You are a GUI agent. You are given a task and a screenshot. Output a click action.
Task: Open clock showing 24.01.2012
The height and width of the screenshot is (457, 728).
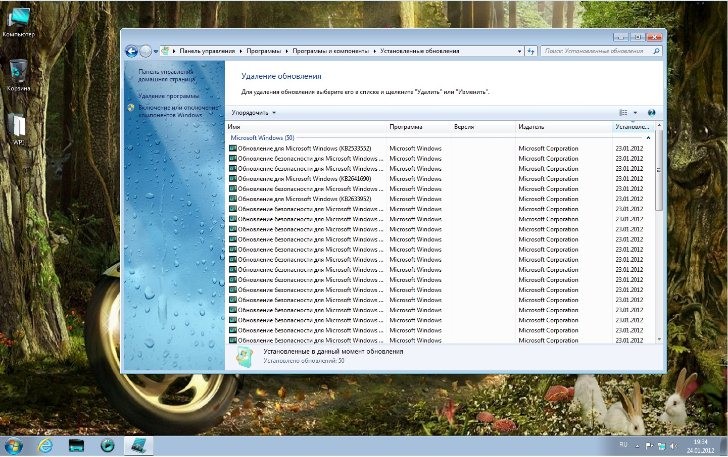click(x=701, y=446)
